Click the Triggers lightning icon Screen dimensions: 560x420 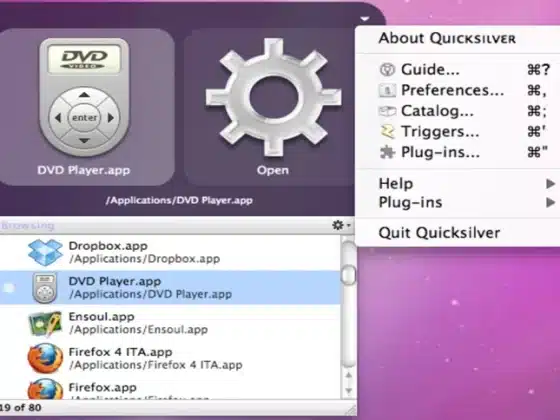(388, 132)
